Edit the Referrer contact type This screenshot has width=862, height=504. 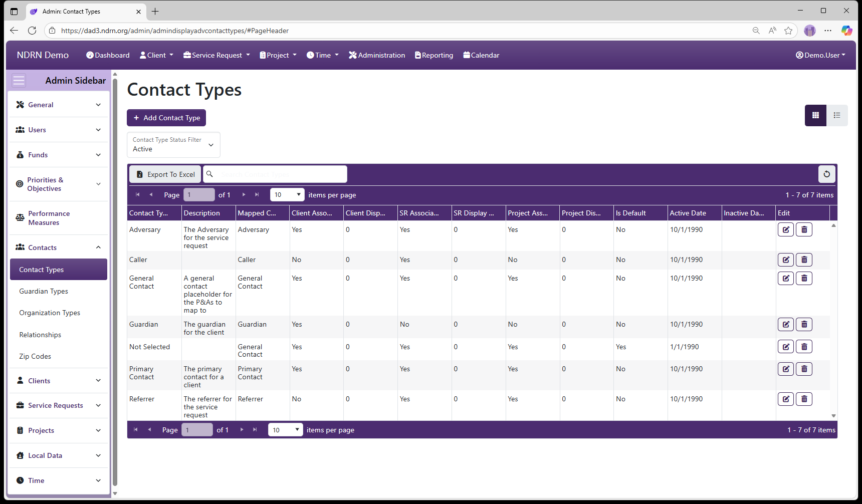(x=786, y=399)
